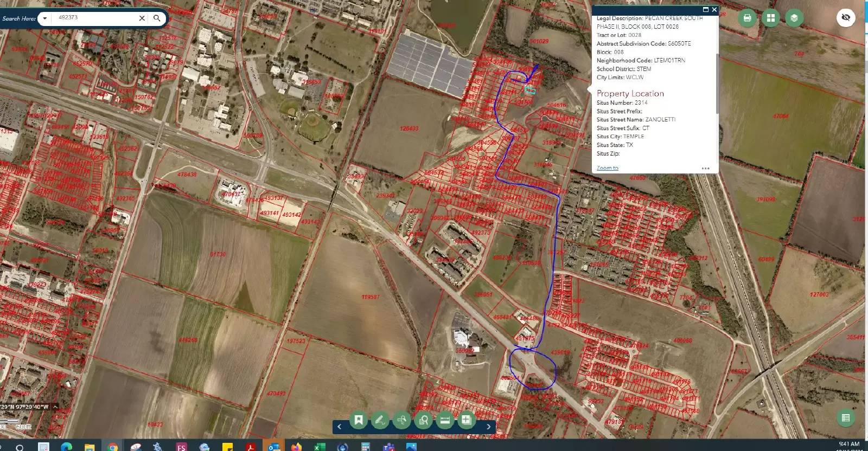Open Calculator from taskbar
Screen dimensions: 868x451
tap(366, 446)
